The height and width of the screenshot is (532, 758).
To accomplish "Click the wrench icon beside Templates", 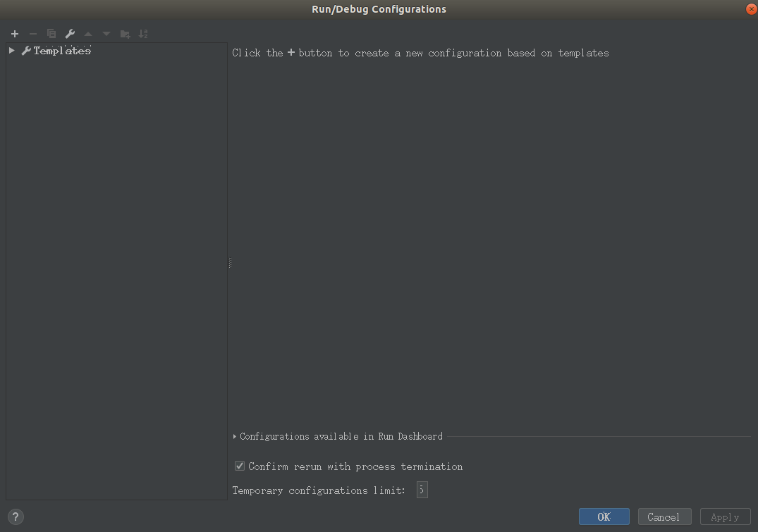I will point(26,50).
